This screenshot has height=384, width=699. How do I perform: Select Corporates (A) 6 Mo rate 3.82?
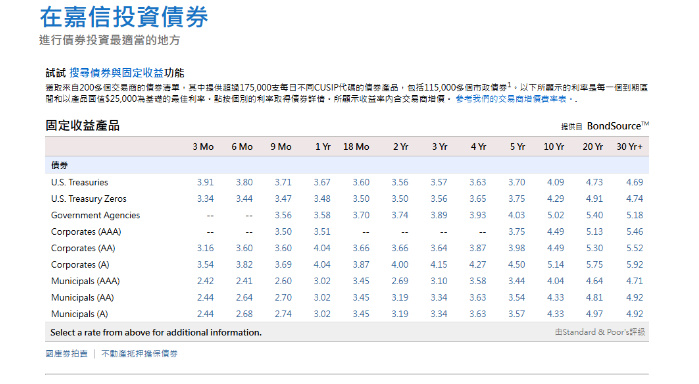[x=244, y=264]
